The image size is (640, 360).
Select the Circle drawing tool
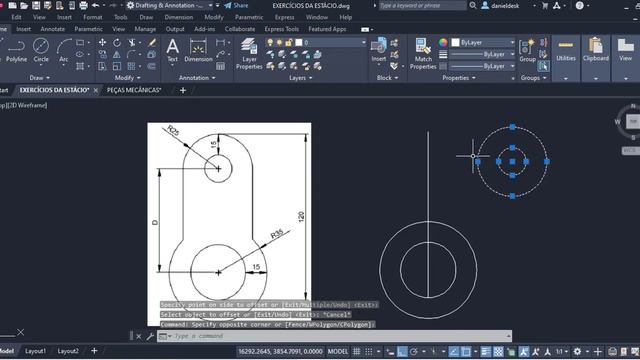pos(41,50)
